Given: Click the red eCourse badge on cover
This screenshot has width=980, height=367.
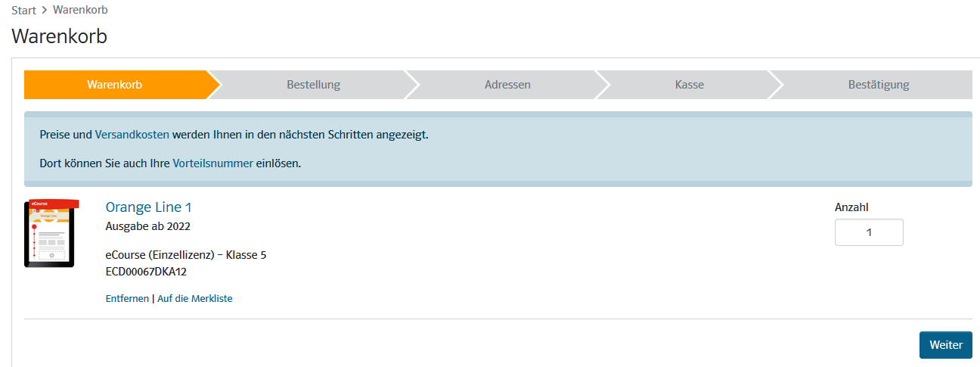Looking at the screenshot, I should coord(52,204).
